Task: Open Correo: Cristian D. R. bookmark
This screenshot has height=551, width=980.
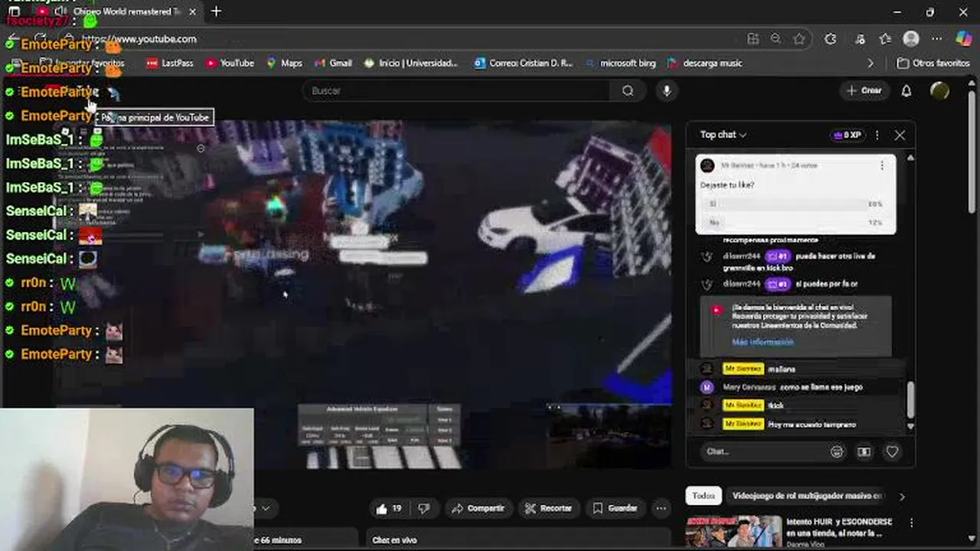Action: click(523, 64)
